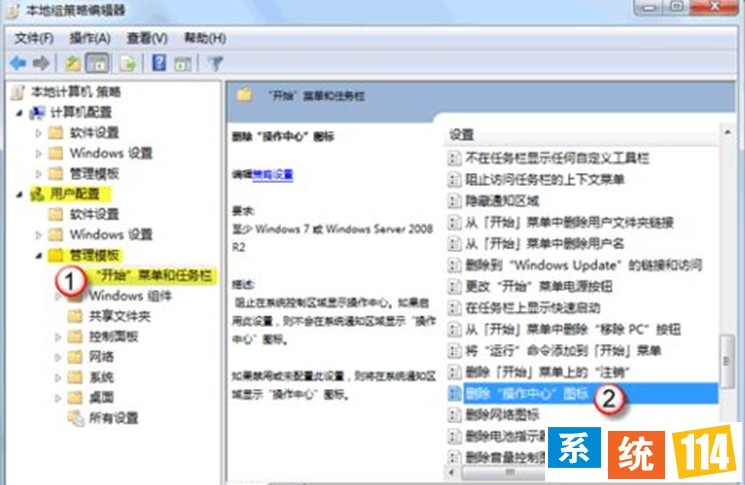
Task: Collapse the 计算机配置 tree node
Action: pyautogui.click(x=19, y=113)
